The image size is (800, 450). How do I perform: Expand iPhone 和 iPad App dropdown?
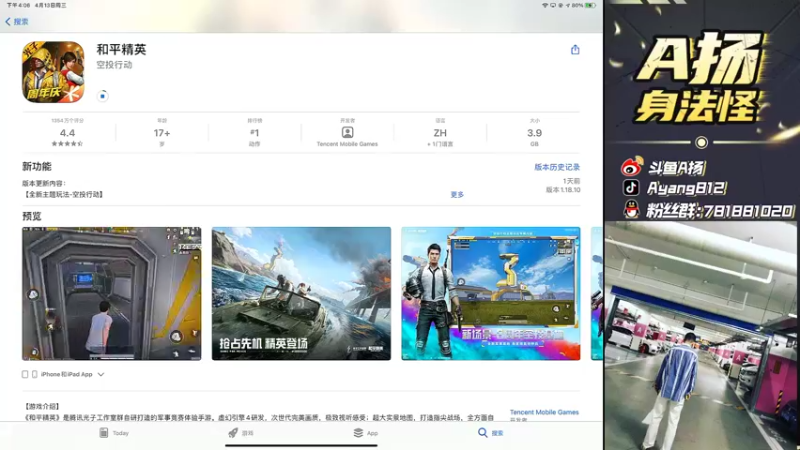tap(64, 374)
